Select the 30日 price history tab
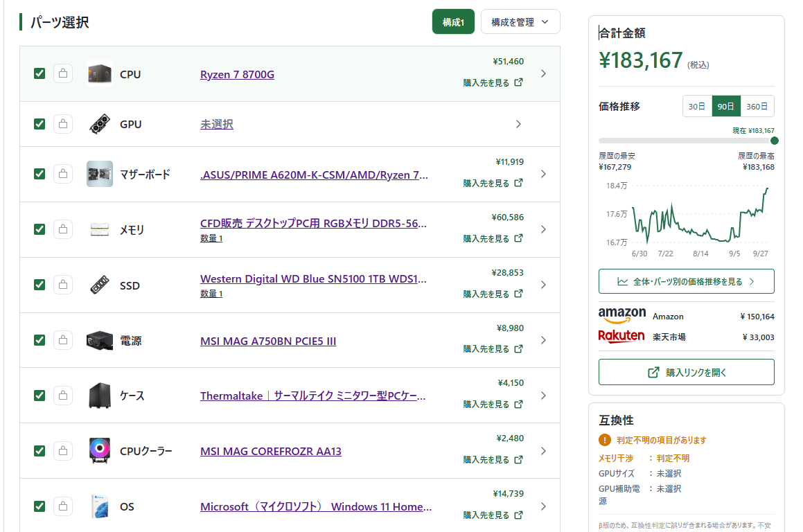Image resolution: width=803 pixels, height=532 pixels. click(697, 107)
